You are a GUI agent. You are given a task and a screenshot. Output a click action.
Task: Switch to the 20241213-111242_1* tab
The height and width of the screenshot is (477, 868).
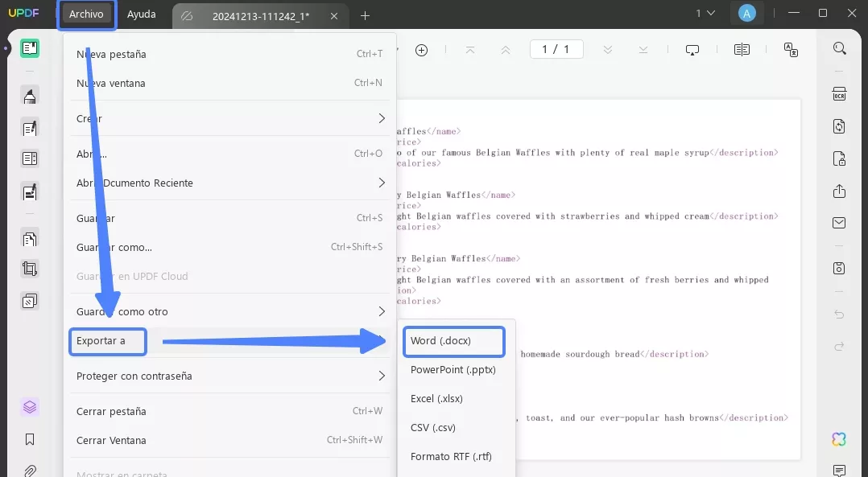point(261,17)
